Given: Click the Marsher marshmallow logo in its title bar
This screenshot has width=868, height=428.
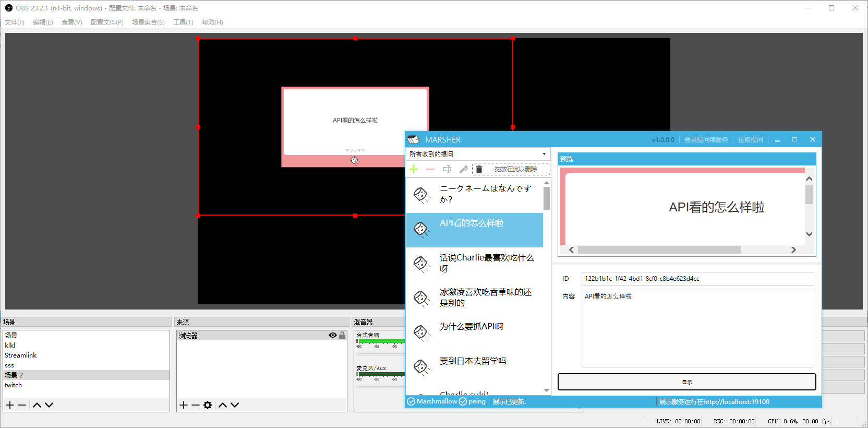Looking at the screenshot, I should [x=414, y=139].
